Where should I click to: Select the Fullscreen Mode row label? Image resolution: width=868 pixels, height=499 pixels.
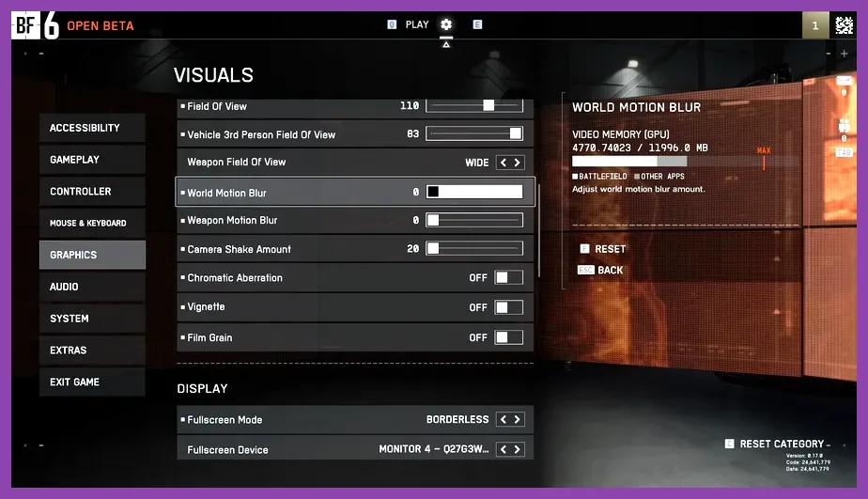click(x=225, y=420)
